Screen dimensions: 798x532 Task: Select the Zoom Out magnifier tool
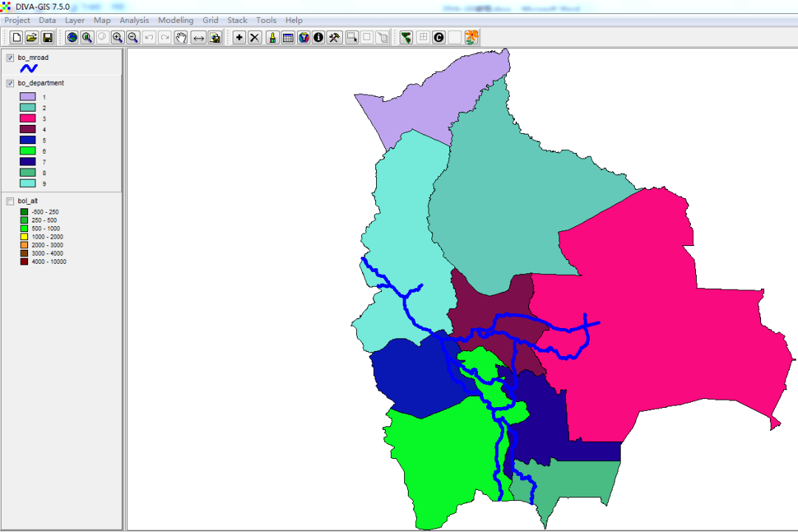click(133, 38)
